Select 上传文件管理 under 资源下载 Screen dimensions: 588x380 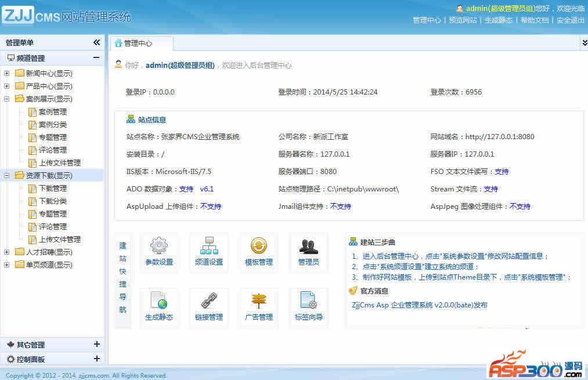pos(60,239)
